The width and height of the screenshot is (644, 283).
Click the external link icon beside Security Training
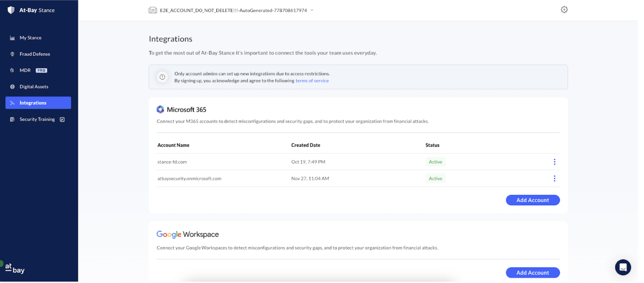click(62, 120)
